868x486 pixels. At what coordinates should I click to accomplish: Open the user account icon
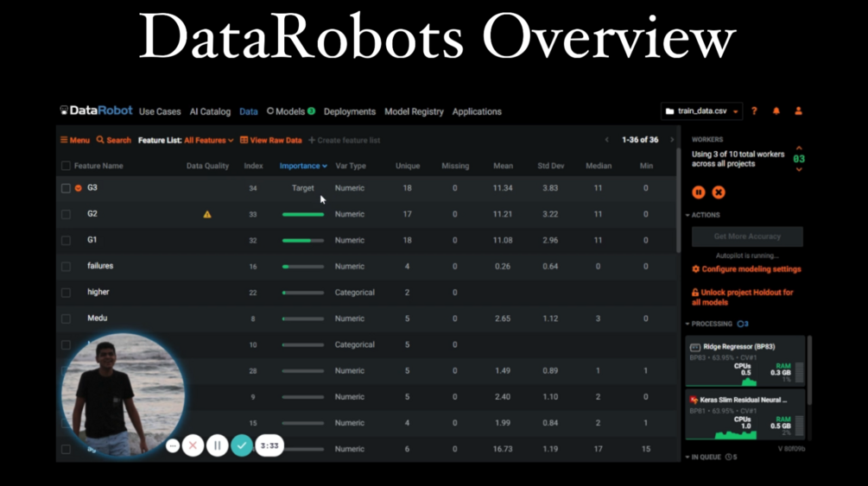[x=798, y=111]
